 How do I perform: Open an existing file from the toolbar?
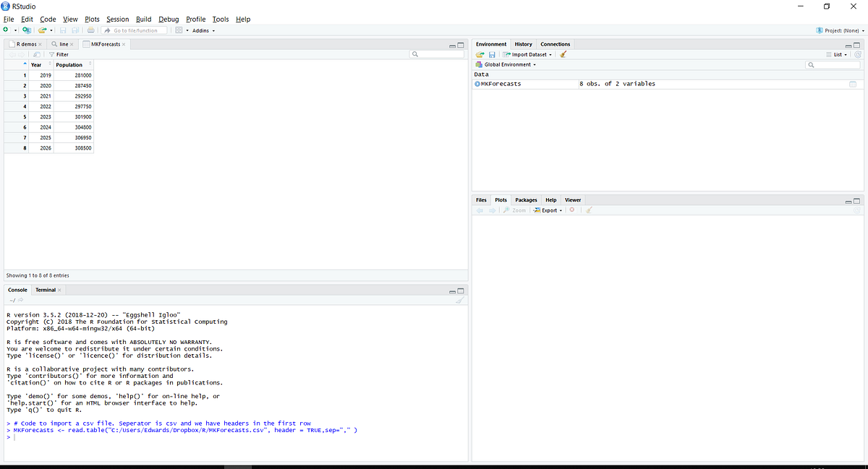click(42, 30)
